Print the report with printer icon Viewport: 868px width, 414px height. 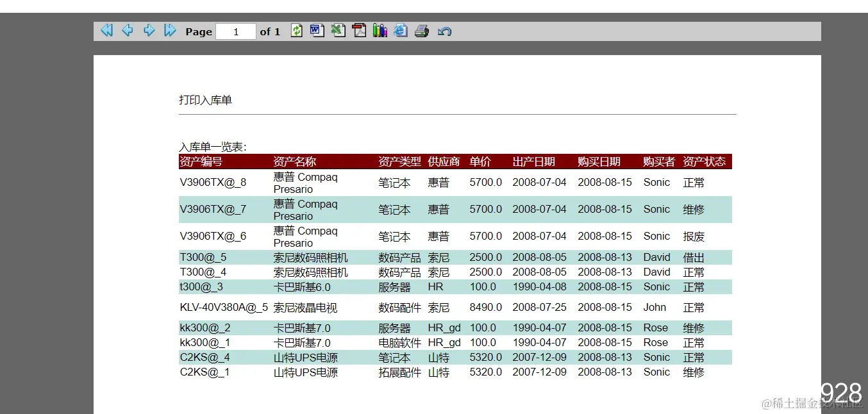(x=421, y=30)
